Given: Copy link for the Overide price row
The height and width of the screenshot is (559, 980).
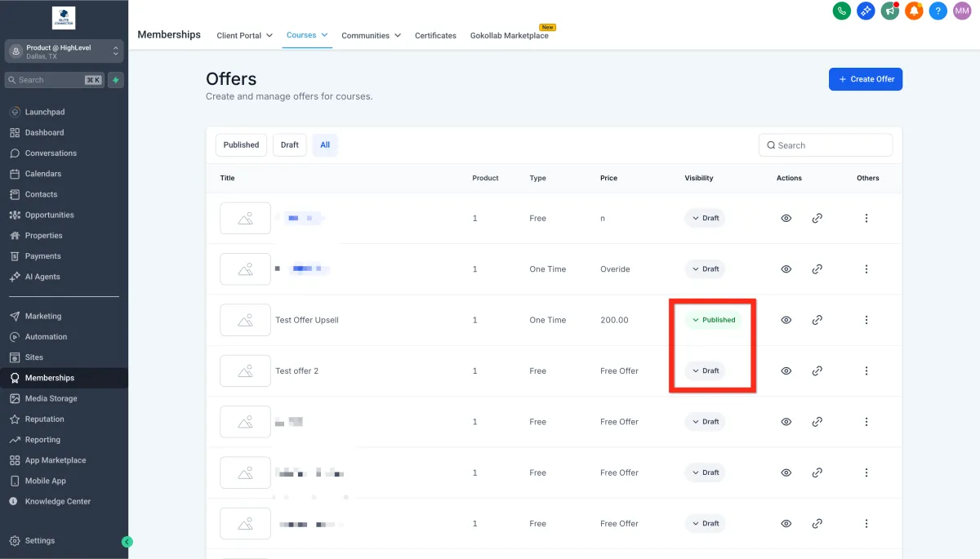Looking at the screenshot, I should coord(817,269).
